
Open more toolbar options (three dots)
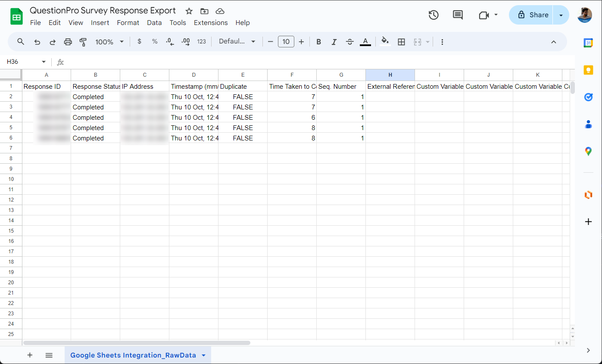click(x=442, y=42)
